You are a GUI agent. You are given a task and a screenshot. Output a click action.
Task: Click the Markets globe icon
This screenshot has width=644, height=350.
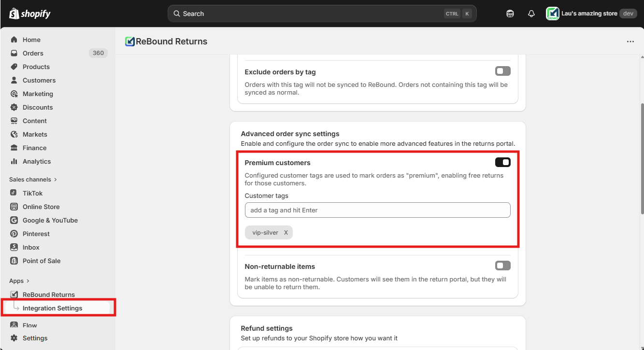click(14, 134)
